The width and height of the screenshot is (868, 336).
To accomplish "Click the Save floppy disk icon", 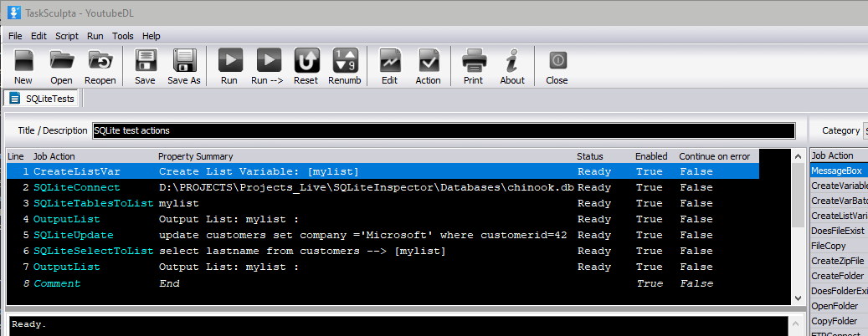I will click(x=145, y=60).
